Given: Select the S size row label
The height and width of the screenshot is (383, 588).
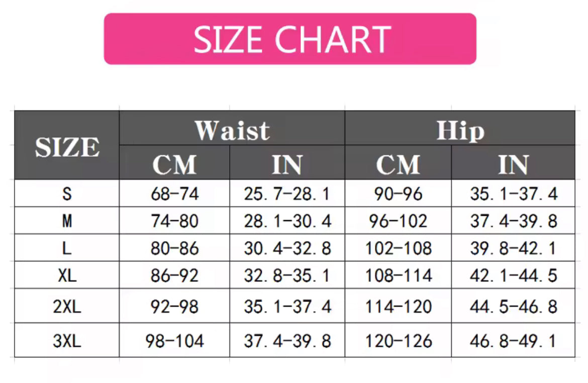Looking at the screenshot, I should coord(67,194).
